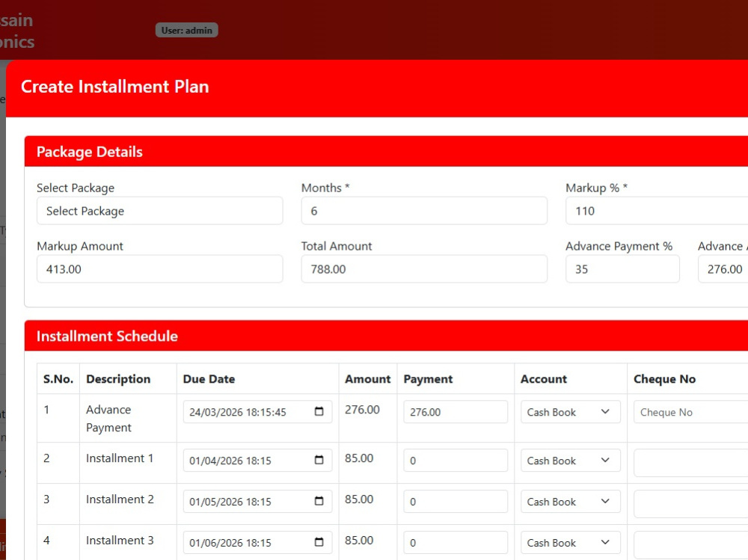Click the Total Amount field 788.00
The width and height of the screenshot is (748, 560).
coord(424,269)
